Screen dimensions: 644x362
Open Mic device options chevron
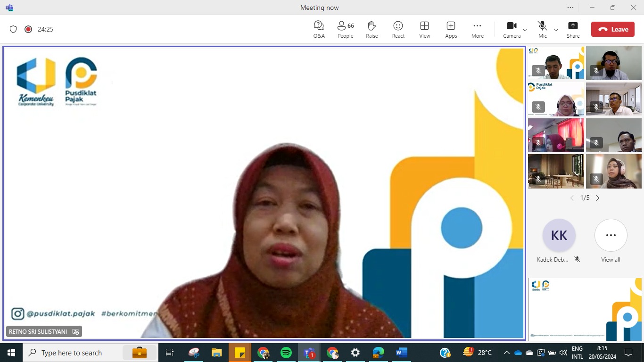(x=555, y=30)
